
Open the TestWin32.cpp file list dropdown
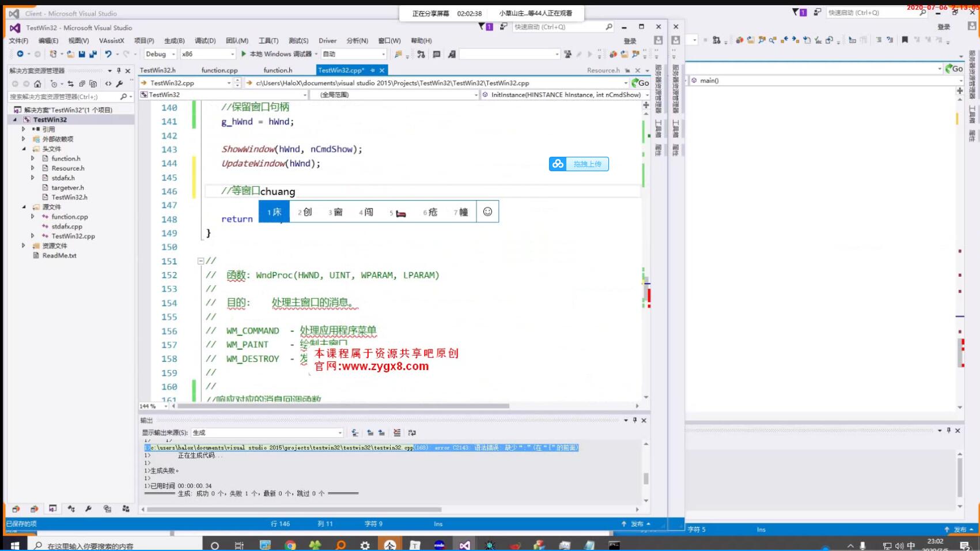229,83
